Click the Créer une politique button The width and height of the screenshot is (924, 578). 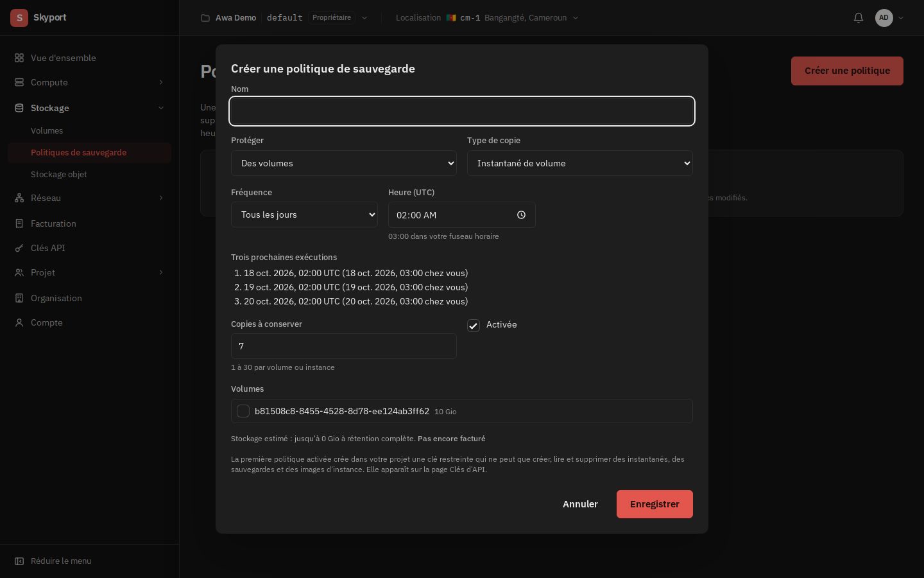pos(847,71)
